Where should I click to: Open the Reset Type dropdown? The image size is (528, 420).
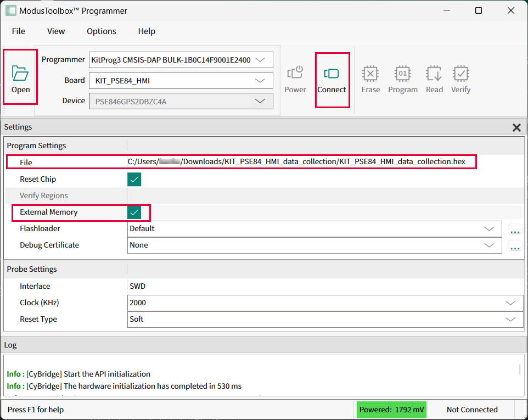point(510,320)
